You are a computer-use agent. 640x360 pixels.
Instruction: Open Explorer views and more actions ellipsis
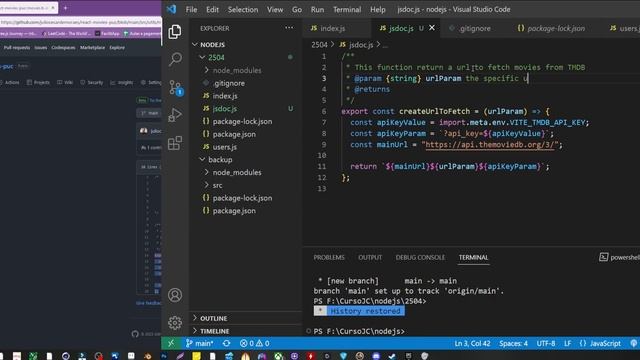click(289, 28)
